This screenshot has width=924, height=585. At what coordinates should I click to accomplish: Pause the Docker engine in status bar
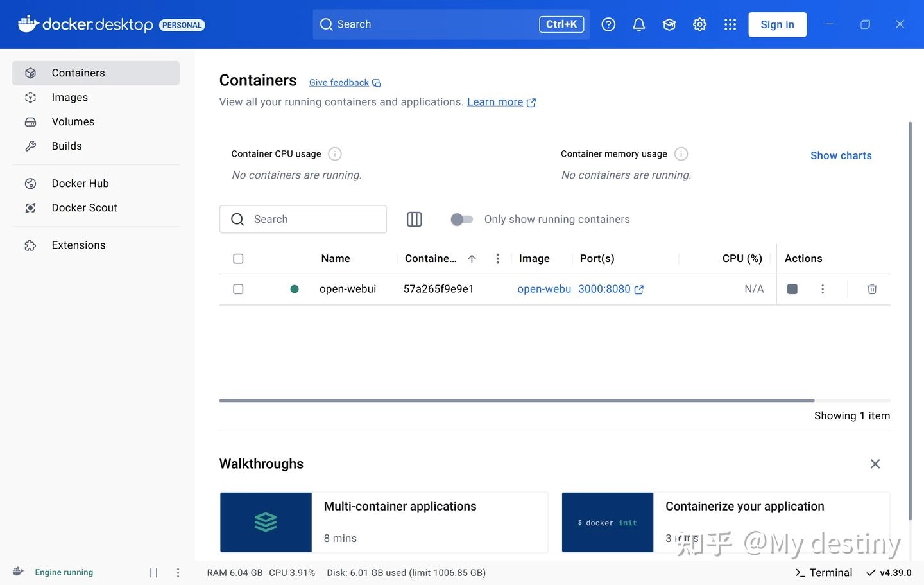click(x=154, y=573)
